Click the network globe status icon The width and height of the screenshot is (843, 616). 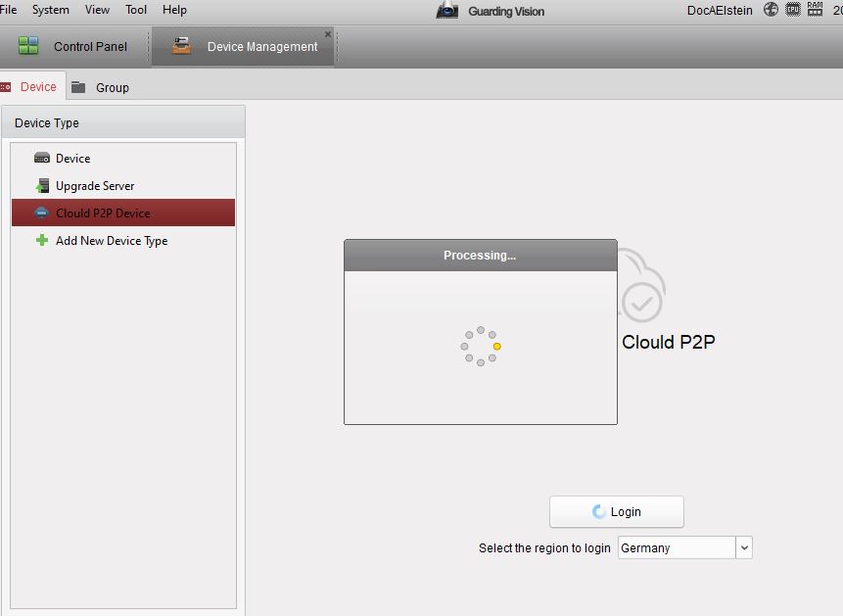(771, 9)
